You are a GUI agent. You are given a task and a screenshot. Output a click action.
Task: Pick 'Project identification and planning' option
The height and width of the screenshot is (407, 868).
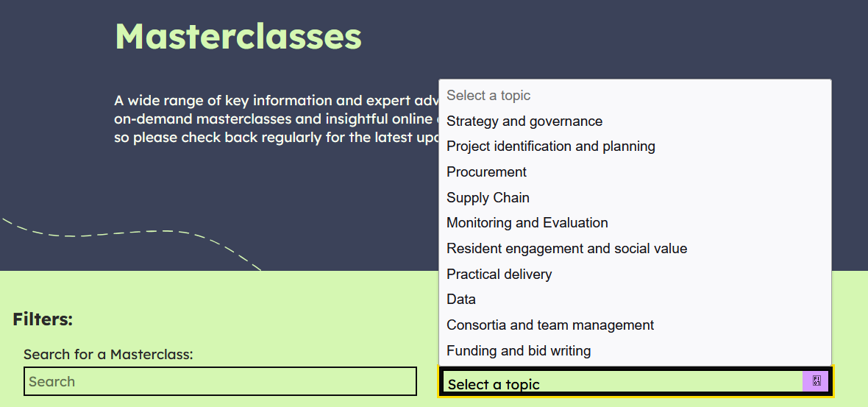pos(551,146)
